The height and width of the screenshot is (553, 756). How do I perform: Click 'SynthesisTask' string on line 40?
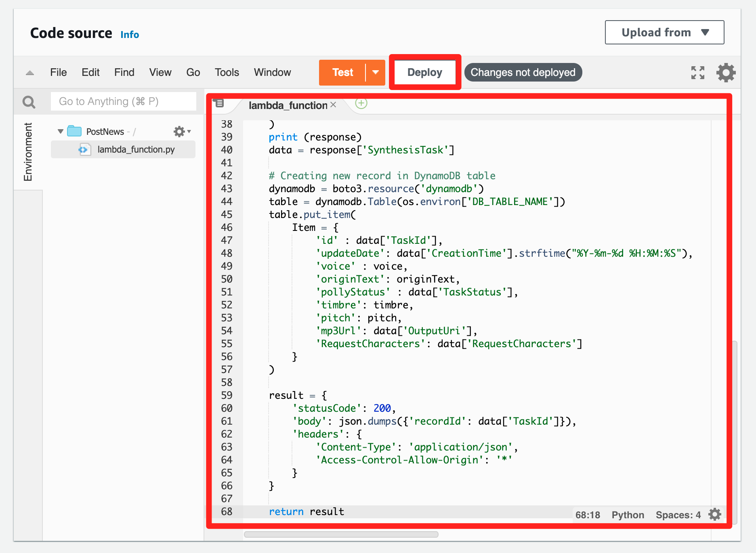coord(405,150)
